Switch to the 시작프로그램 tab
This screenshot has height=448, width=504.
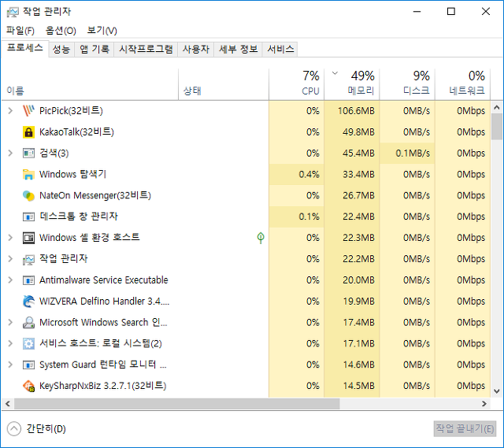[146, 50]
